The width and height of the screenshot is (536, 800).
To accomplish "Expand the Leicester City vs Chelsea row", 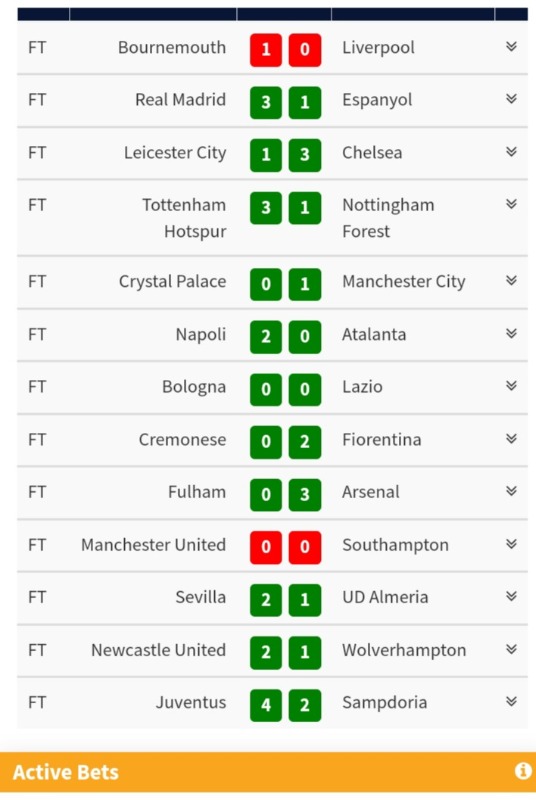I will [511, 152].
